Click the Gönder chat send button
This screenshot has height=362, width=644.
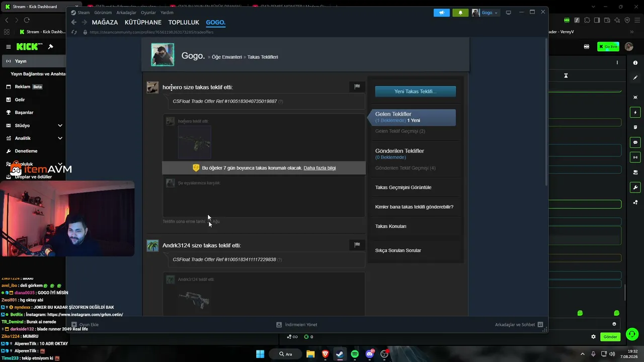point(610,337)
